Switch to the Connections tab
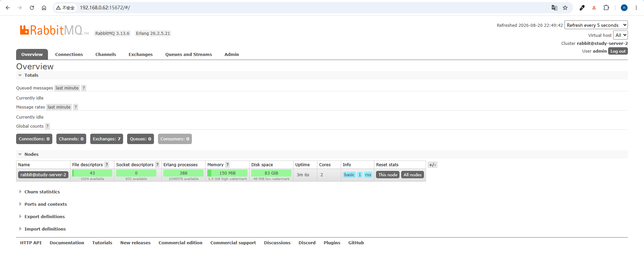 click(x=69, y=54)
